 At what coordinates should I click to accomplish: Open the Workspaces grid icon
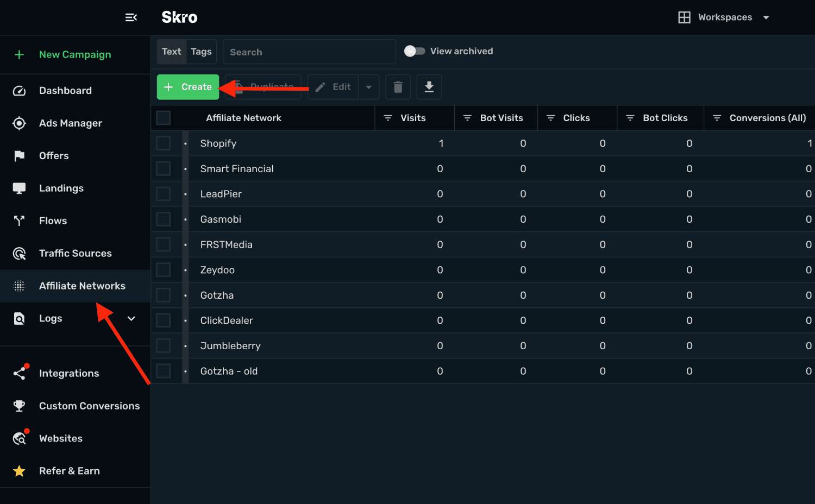coord(685,17)
